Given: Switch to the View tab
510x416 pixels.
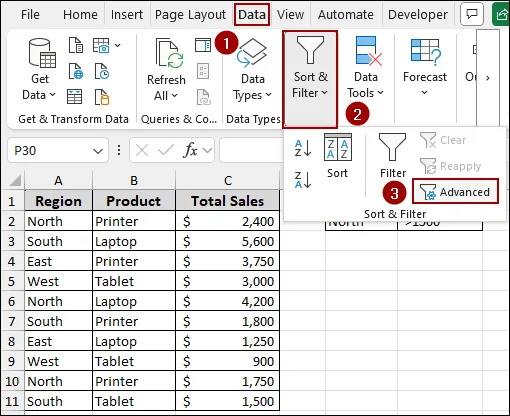Looking at the screenshot, I should pos(290,15).
